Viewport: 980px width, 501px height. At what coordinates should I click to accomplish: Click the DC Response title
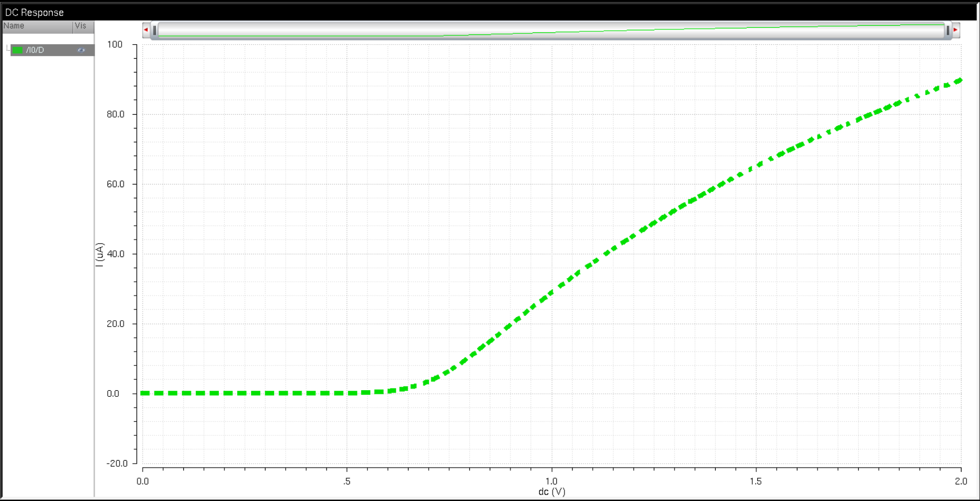coord(34,12)
